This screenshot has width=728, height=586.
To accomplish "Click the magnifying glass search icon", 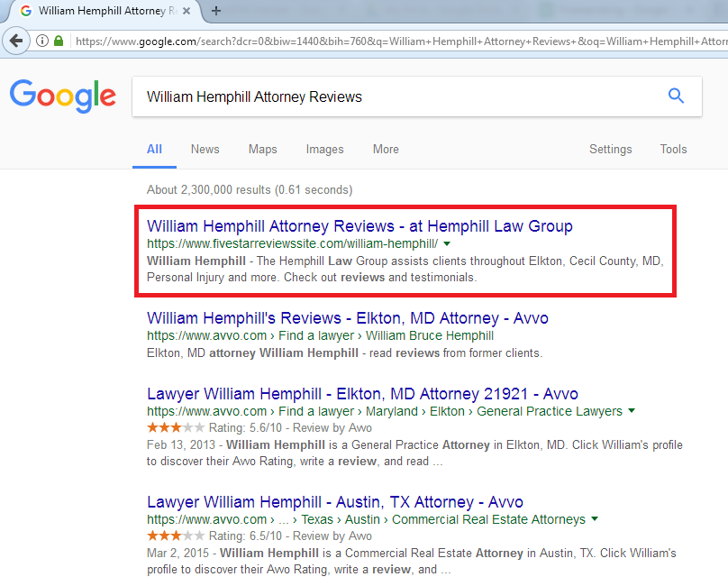I will pos(676,96).
